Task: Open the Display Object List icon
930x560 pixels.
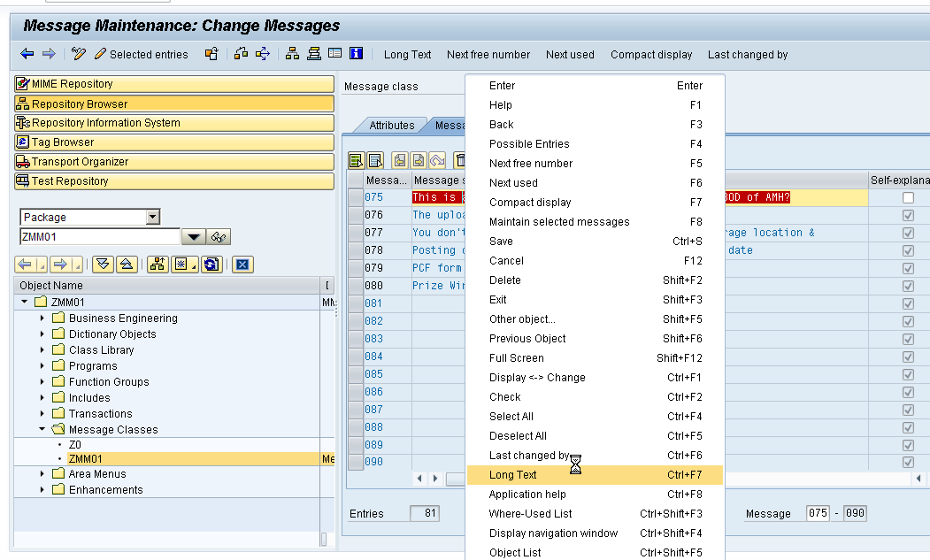Action: coord(156,264)
